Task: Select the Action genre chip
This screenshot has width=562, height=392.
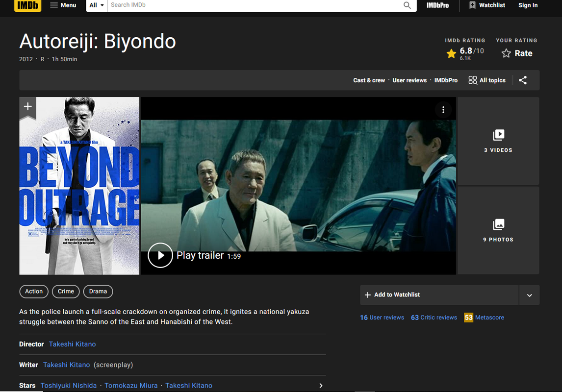Action: coord(34,292)
